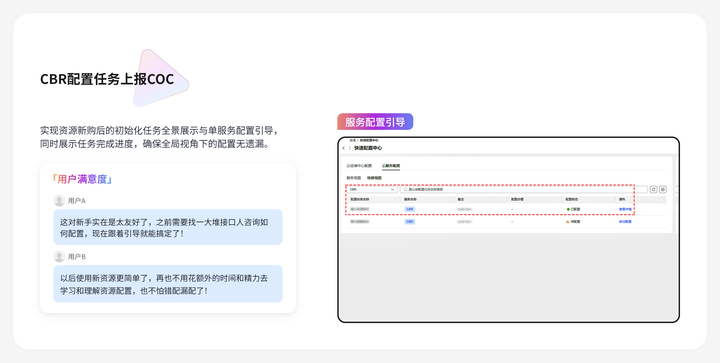Click the 用户A feedback bubble starting 这对新手

pyautogui.click(x=168, y=227)
